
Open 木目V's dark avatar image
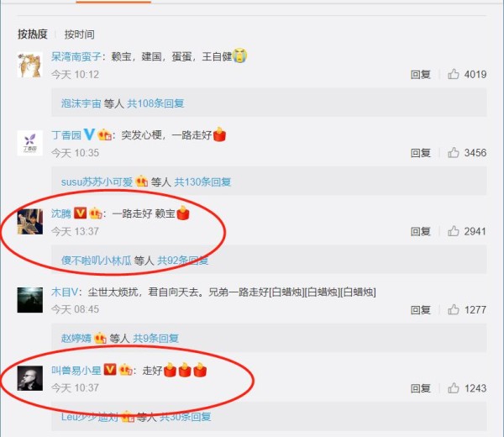30,300
